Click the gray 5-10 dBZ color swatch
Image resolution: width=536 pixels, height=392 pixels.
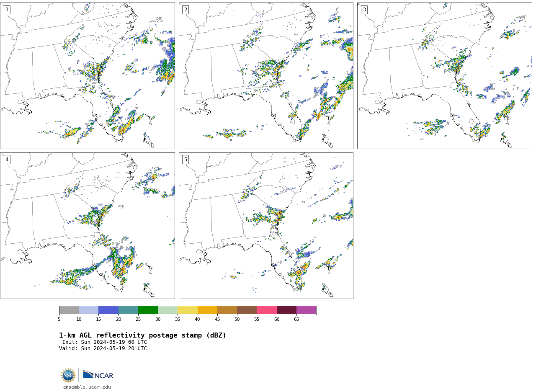69,310
